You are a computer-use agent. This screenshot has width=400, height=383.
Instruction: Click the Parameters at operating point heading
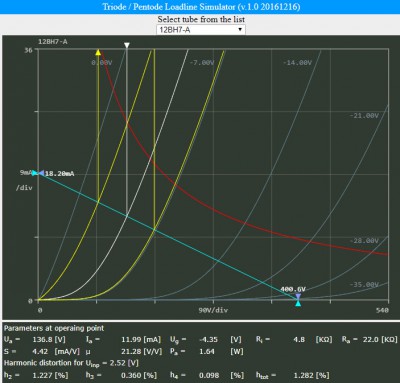click(54, 328)
